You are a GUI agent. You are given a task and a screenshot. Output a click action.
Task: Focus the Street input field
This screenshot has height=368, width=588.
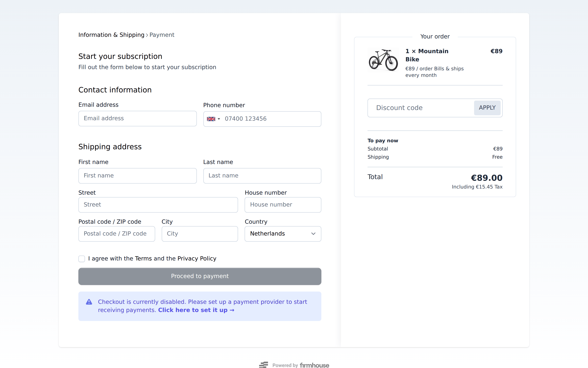point(158,205)
